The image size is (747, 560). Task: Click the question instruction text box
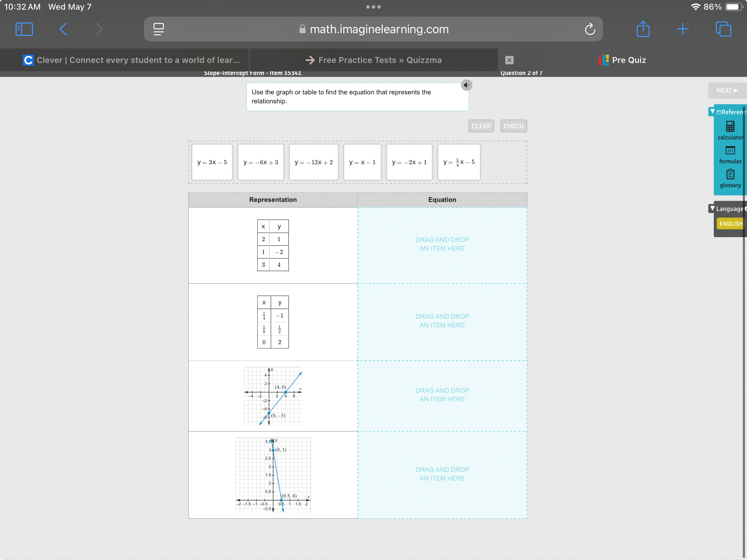358,97
